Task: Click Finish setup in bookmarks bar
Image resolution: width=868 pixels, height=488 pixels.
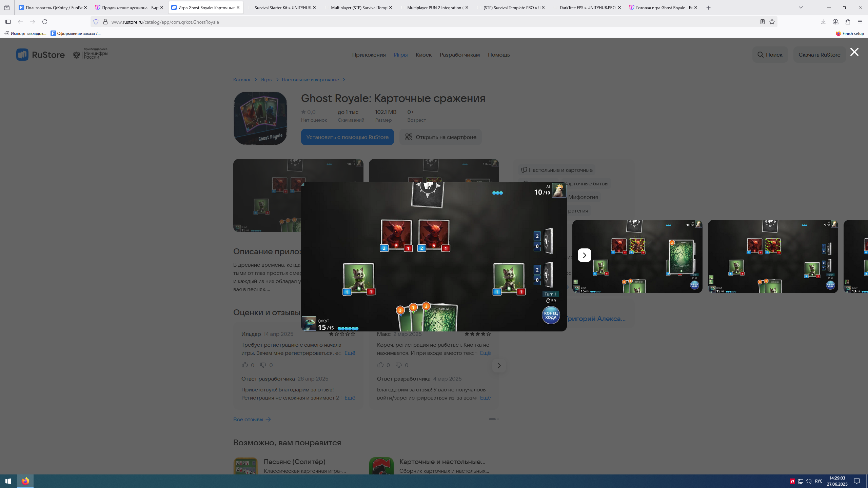Action: click(849, 33)
